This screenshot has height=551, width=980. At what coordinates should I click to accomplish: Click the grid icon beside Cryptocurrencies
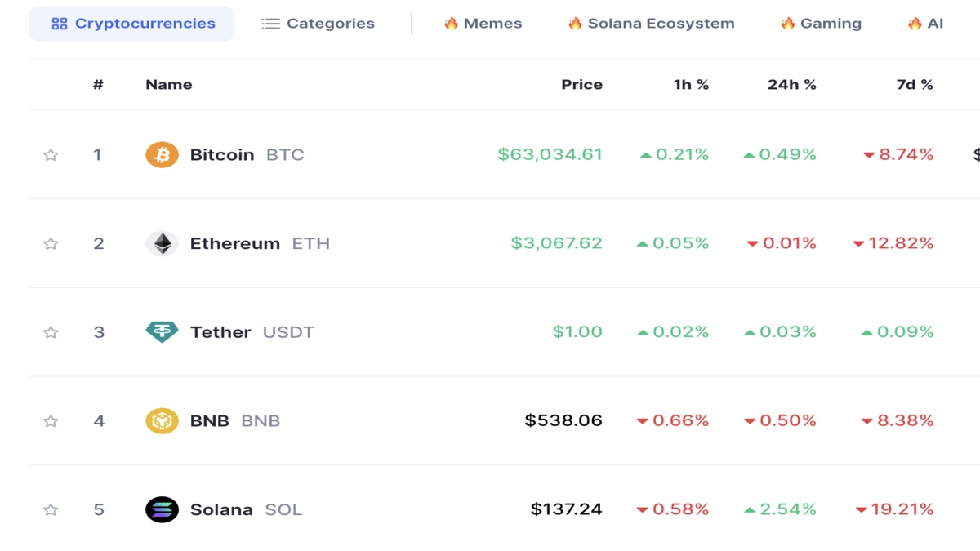[x=59, y=24]
